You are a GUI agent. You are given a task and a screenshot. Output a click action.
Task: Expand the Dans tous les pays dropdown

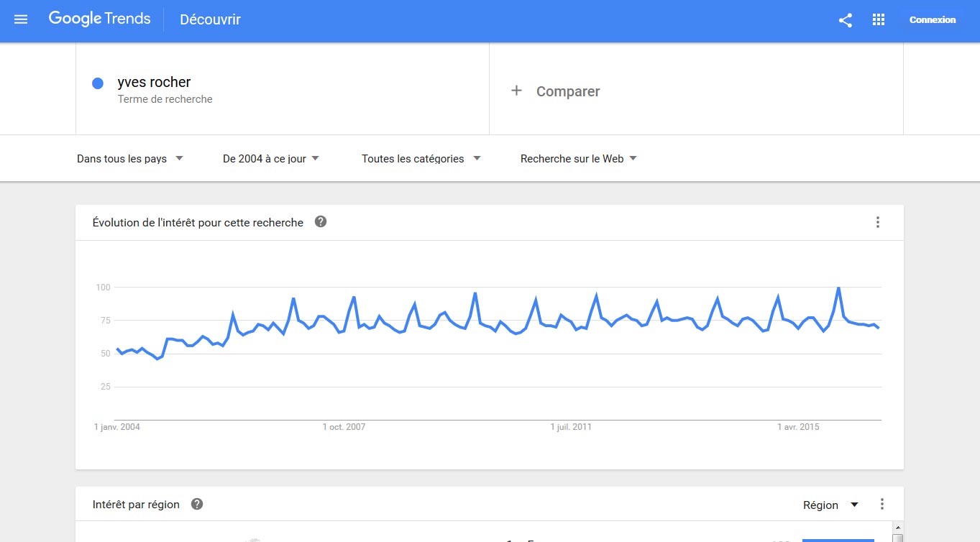130,159
